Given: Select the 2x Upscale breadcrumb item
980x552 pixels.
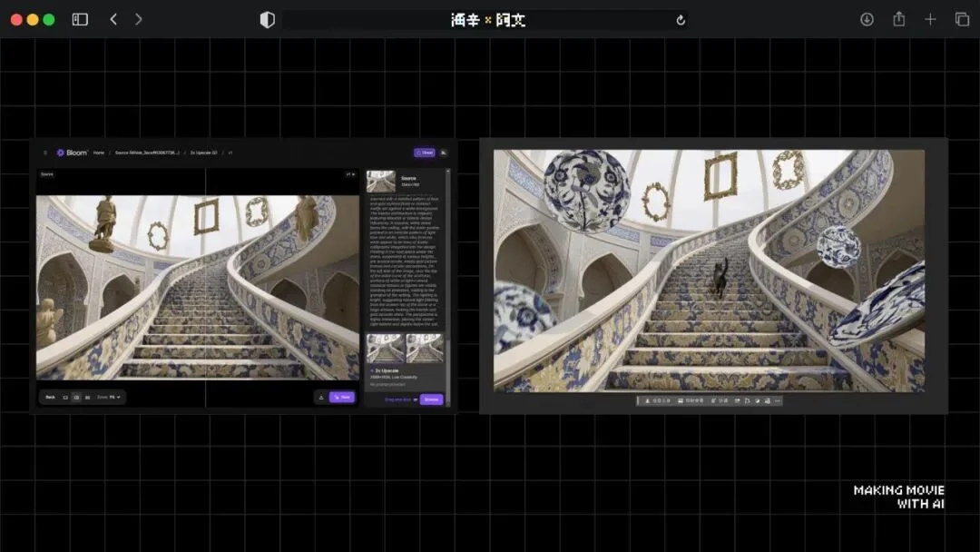Looking at the screenshot, I should pyautogui.click(x=203, y=153).
